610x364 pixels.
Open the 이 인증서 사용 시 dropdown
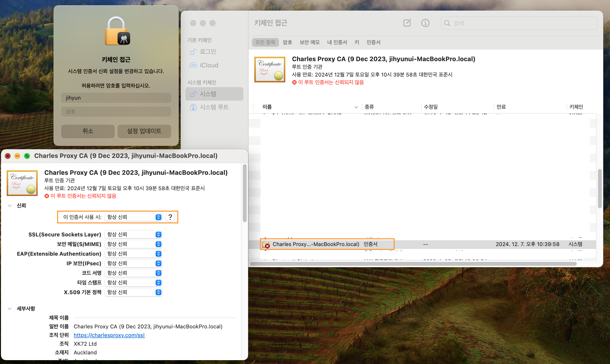click(x=133, y=217)
